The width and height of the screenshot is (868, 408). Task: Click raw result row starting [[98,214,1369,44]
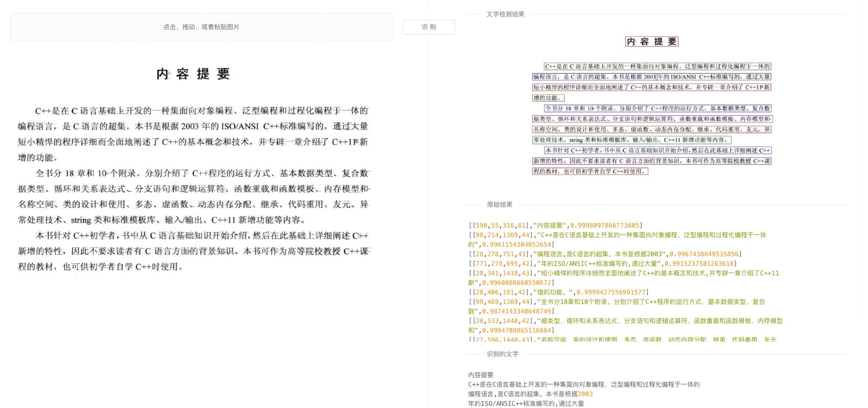tap(617, 240)
